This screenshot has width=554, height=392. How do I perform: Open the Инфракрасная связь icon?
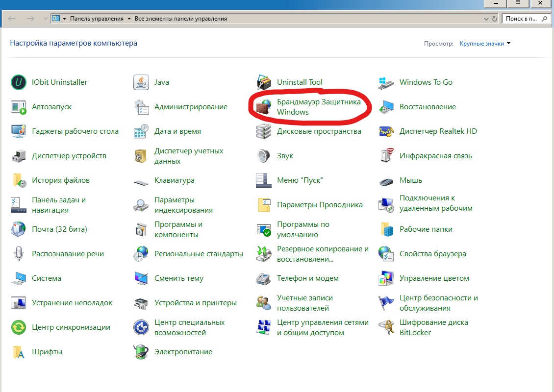click(x=386, y=156)
